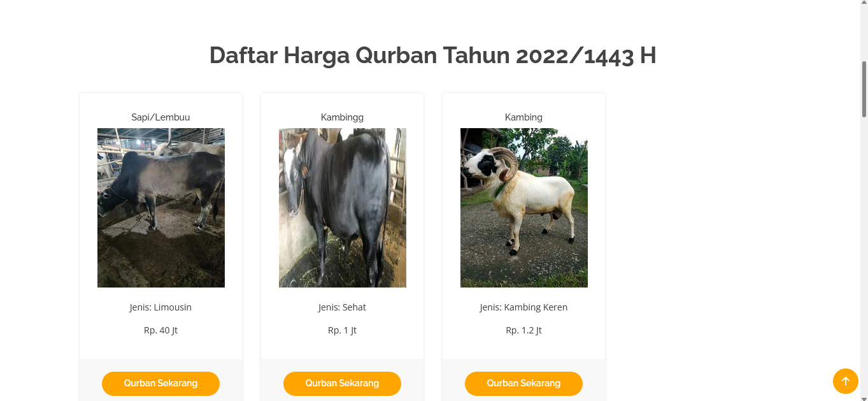Click Qurban Sekarang under Kambing Keren card
868x401 pixels.
[523, 384]
